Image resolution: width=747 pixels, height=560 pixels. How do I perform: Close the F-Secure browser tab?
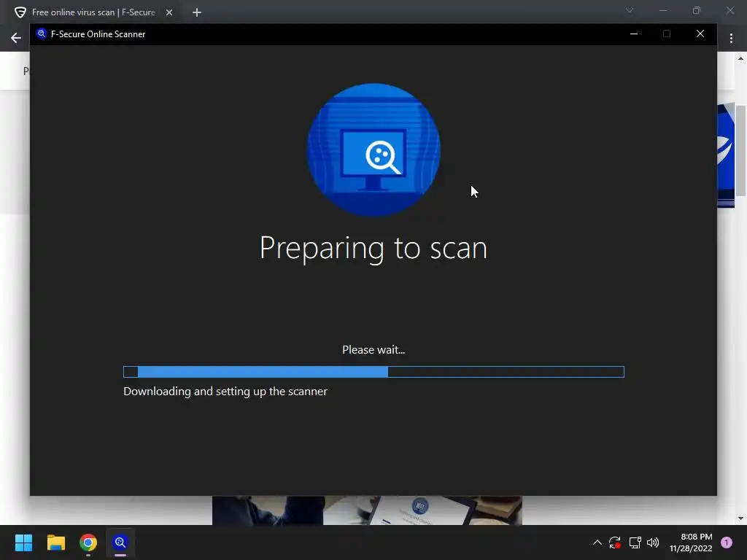[x=169, y=12]
